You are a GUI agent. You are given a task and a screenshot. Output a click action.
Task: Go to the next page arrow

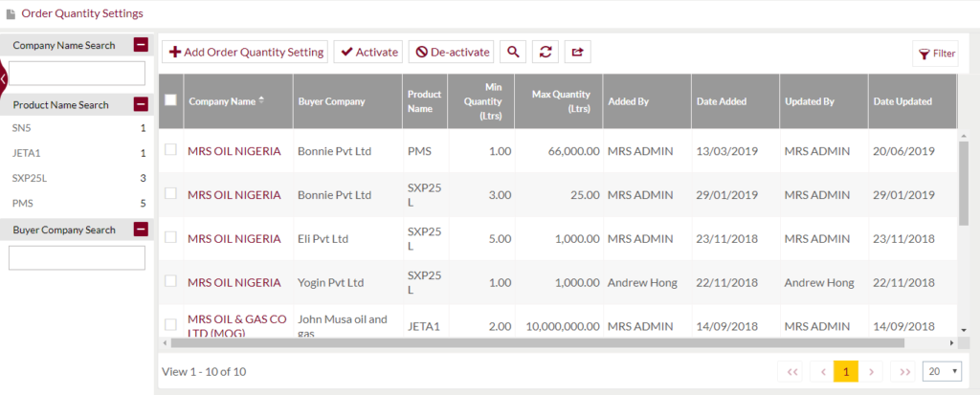tap(871, 371)
